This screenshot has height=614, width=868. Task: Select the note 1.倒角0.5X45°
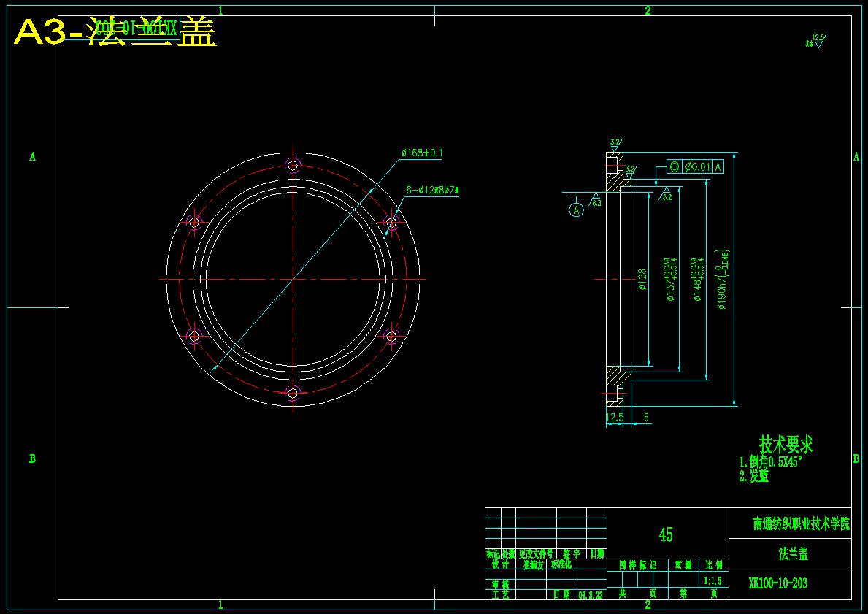(x=771, y=461)
